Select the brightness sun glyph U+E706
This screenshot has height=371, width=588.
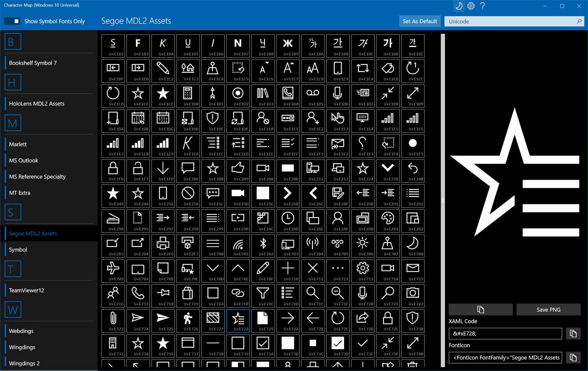coord(363,246)
